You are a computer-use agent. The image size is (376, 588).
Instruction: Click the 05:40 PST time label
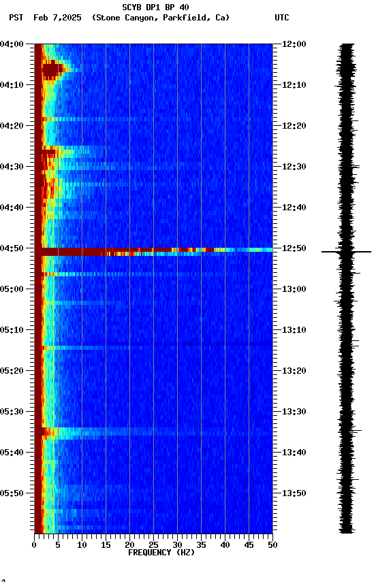[12, 453]
